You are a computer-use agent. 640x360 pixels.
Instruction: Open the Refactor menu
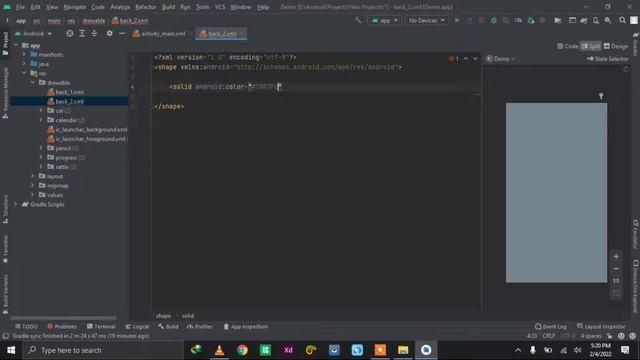click(x=146, y=7)
